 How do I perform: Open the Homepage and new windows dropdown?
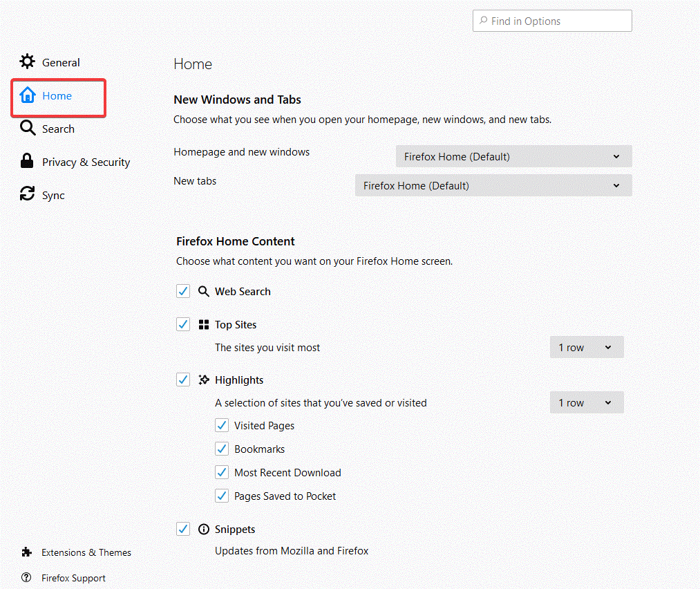pos(513,156)
